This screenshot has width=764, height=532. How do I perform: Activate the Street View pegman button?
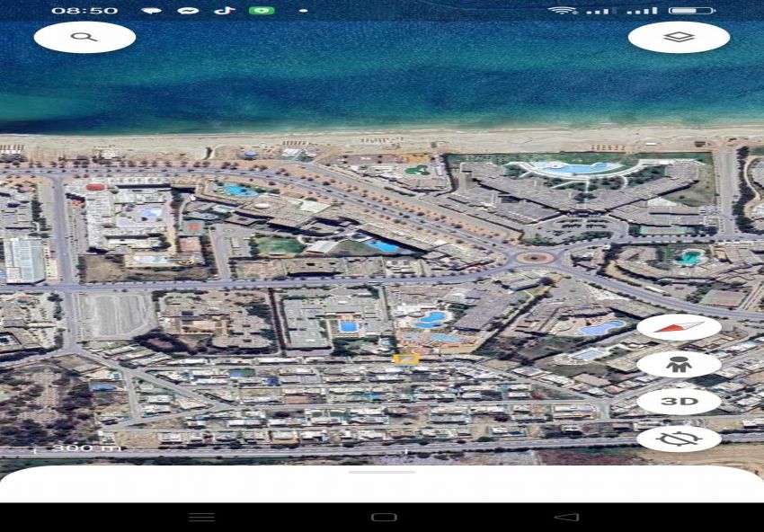[679, 364]
